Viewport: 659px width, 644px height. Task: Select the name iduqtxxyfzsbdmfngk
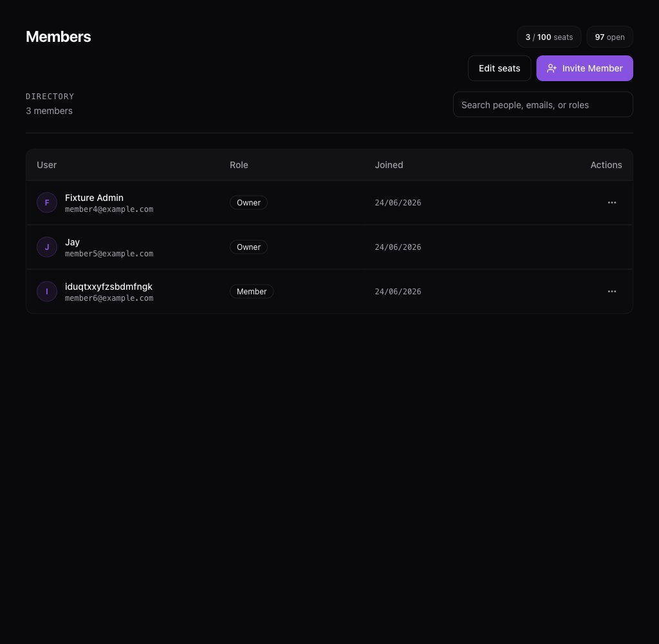coord(108,287)
